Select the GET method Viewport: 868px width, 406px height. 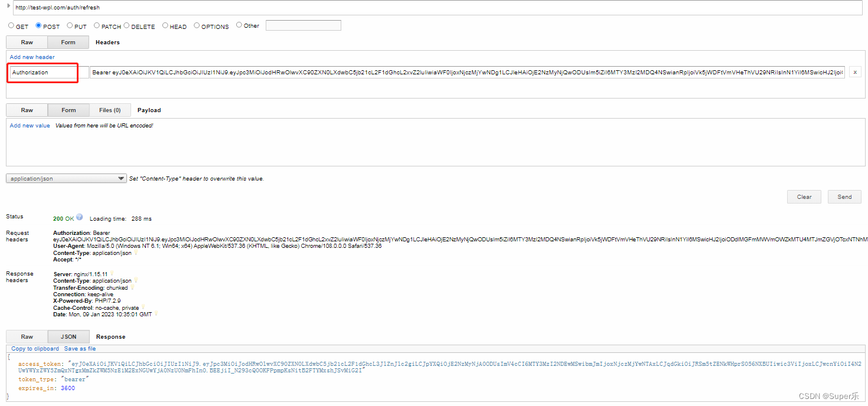pyautogui.click(x=11, y=25)
